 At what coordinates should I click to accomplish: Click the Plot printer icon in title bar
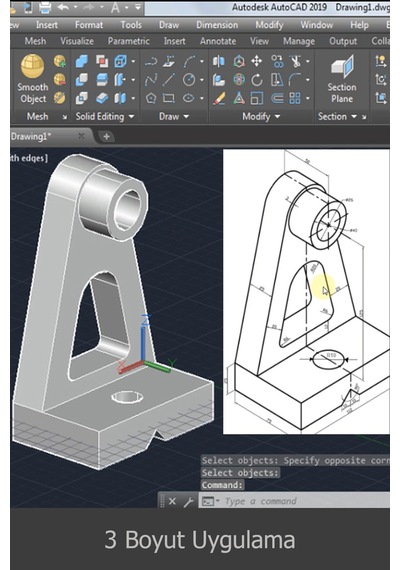point(45,7)
